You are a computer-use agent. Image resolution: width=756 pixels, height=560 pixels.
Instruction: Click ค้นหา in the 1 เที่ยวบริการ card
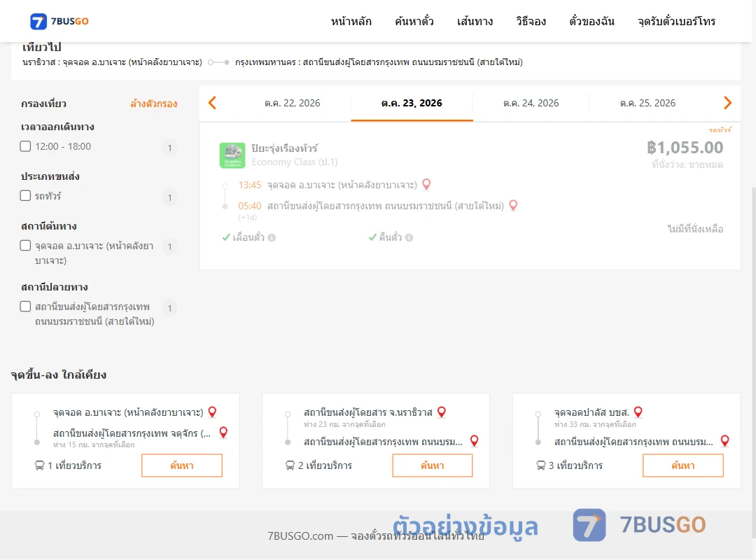tap(182, 465)
